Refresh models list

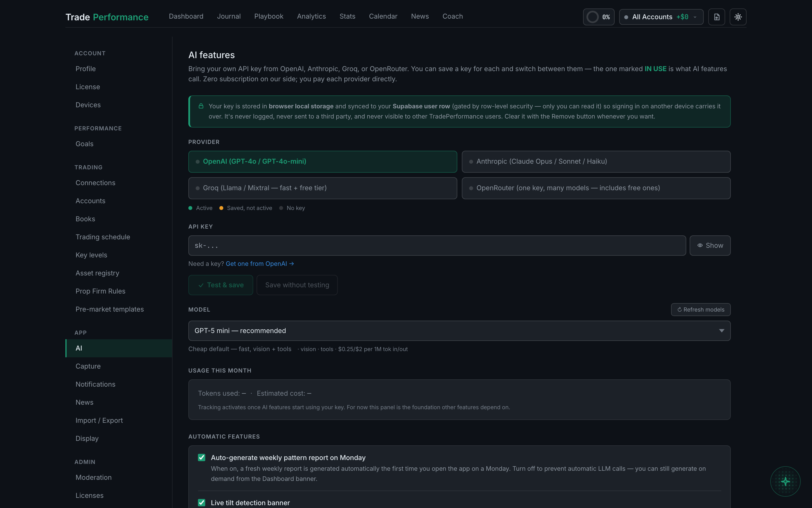click(x=701, y=309)
